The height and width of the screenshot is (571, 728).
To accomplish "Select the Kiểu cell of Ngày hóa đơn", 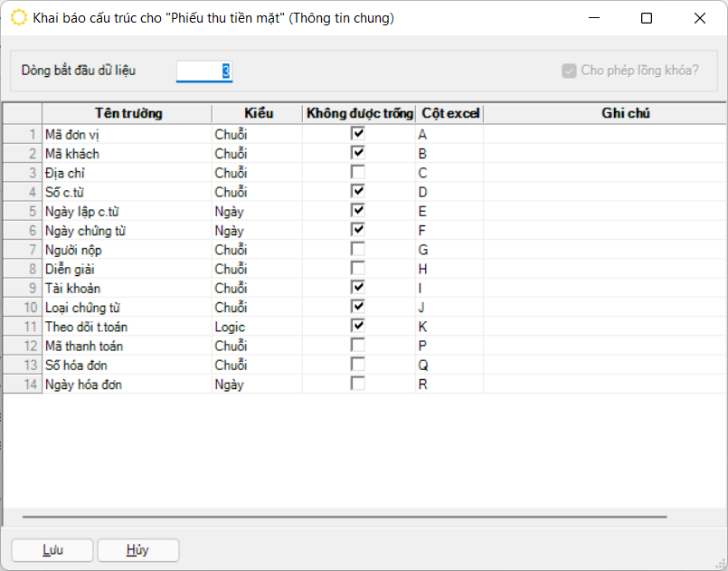I will click(x=257, y=385).
